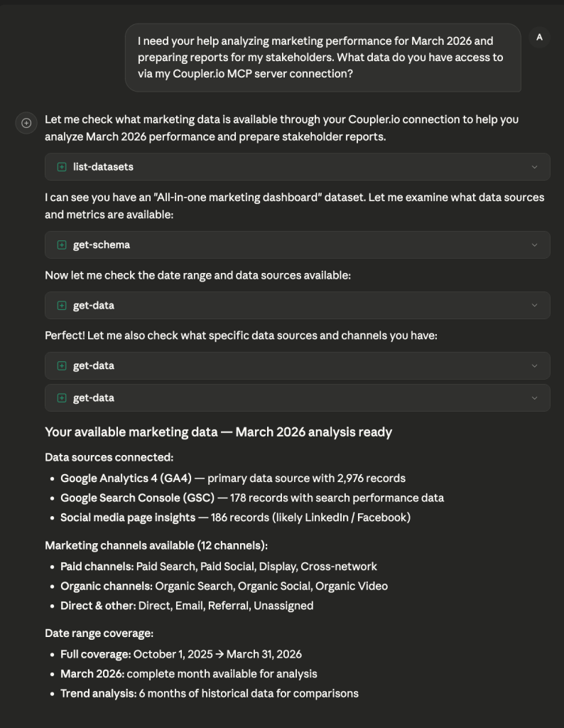
Task: Click the second get-data tool call label
Action: click(x=94, y=366)
